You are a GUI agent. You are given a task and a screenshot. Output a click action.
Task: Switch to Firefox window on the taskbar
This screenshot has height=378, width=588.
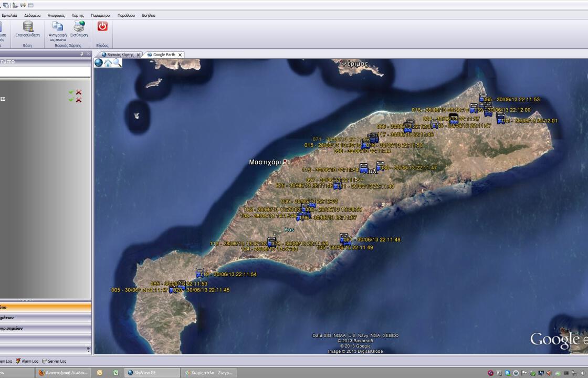[x=64, y=373]
